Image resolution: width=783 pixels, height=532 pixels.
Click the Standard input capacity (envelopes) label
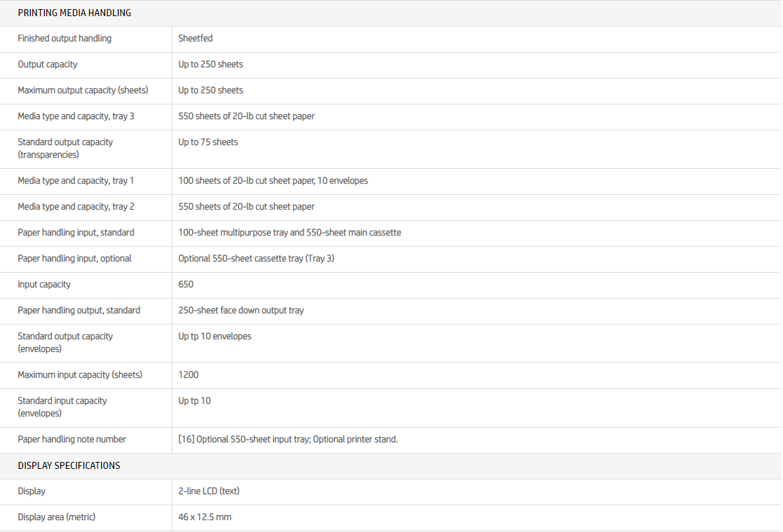(62, 407)
